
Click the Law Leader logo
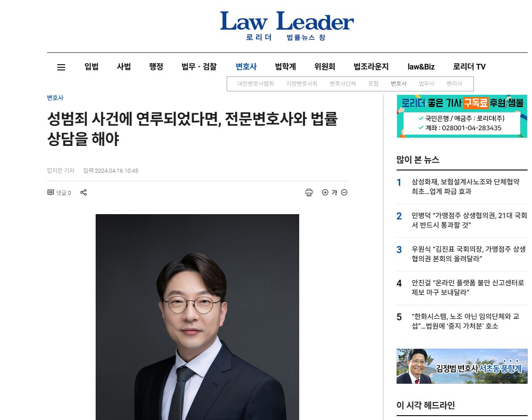[287, 25]
